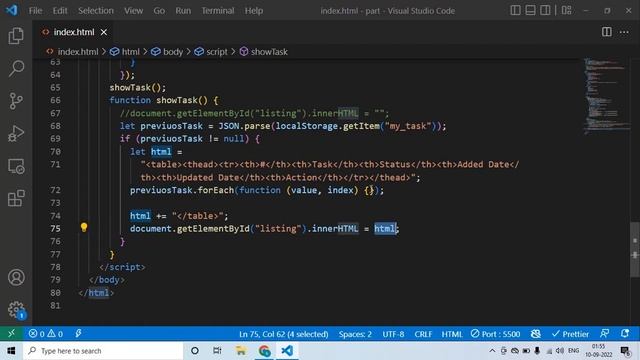Change file encoding UTF-8
Image resolution: width=640 pixels, height=360 pixels.
[x=393, y=334]
